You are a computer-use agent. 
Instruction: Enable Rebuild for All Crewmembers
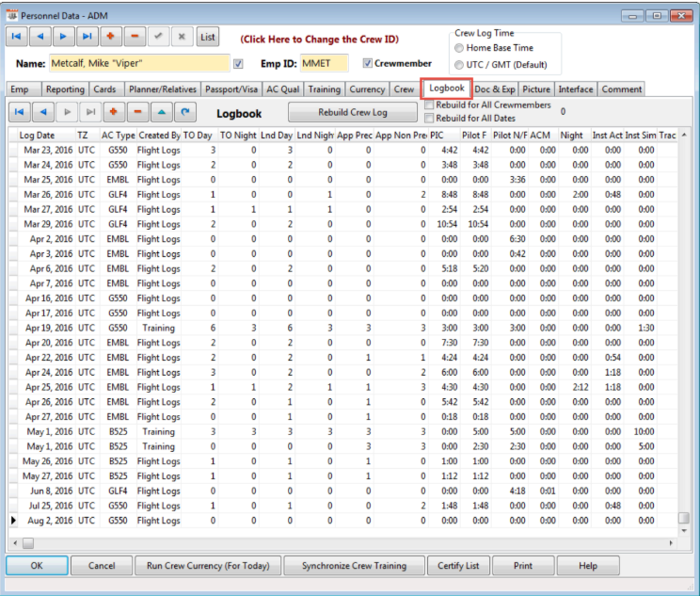tap(429, 105)
